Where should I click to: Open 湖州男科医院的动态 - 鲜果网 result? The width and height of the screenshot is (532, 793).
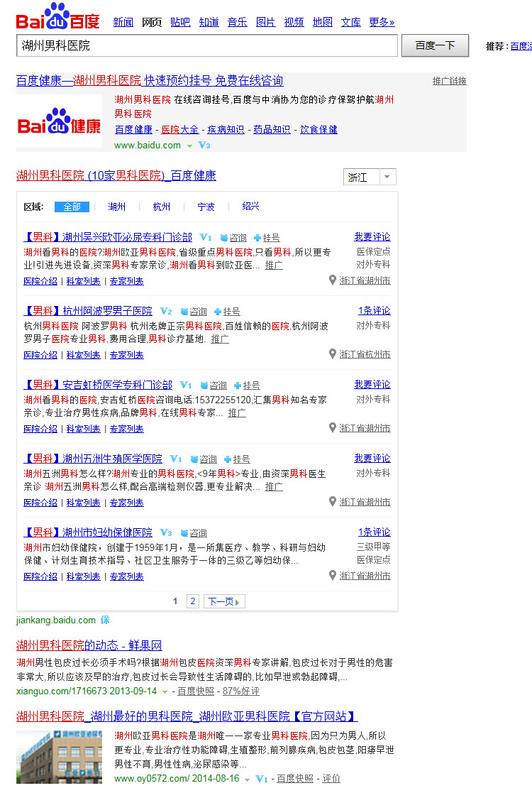pyautogui.click(x=89, y=645)
